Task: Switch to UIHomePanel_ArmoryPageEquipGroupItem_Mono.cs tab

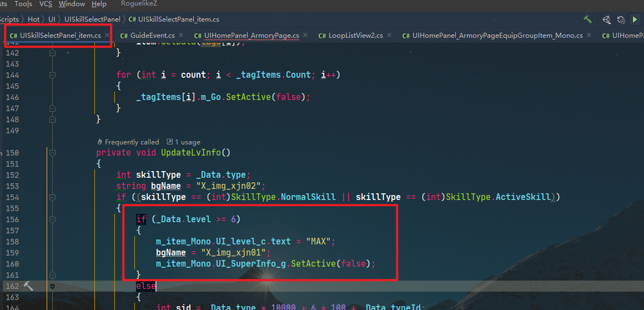Action: click(497, 36)
